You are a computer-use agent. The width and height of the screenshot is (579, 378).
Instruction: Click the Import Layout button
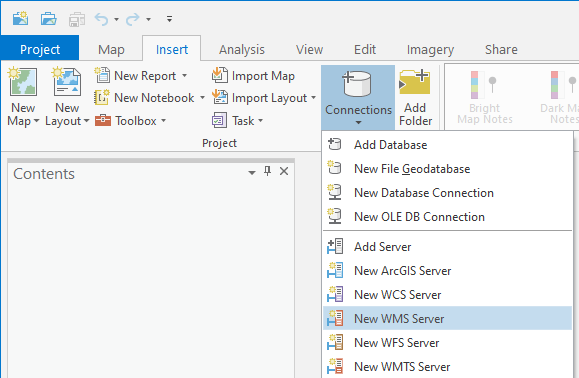coord(260,98)
